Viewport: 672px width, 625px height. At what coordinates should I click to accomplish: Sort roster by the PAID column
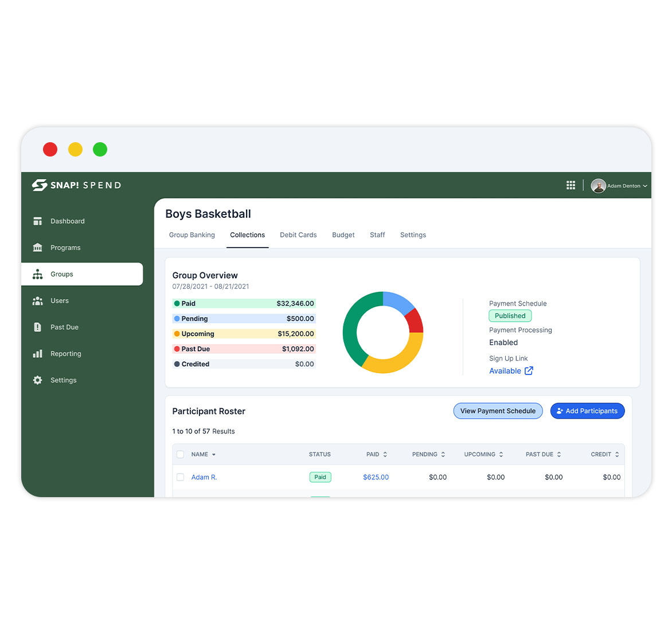(x=385, y=455)
